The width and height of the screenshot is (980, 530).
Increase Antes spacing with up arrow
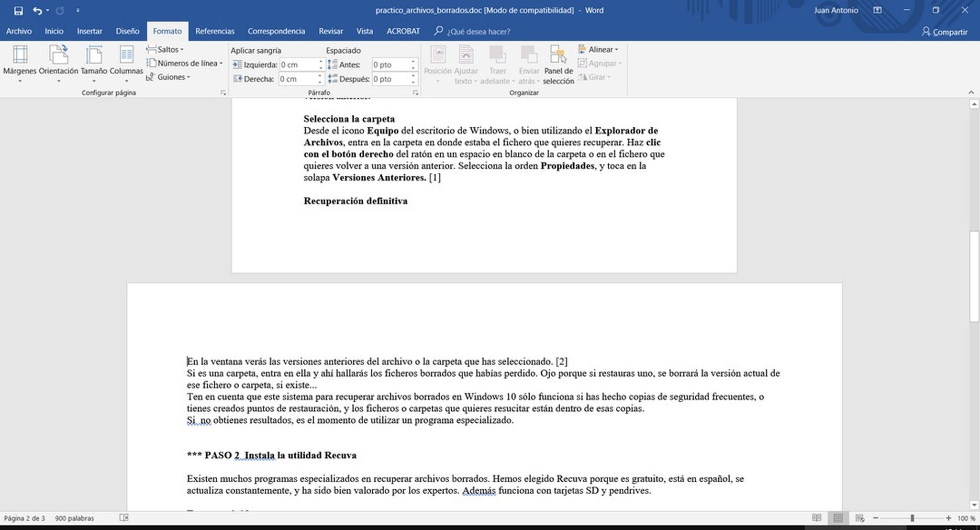[x=413, y=62]
